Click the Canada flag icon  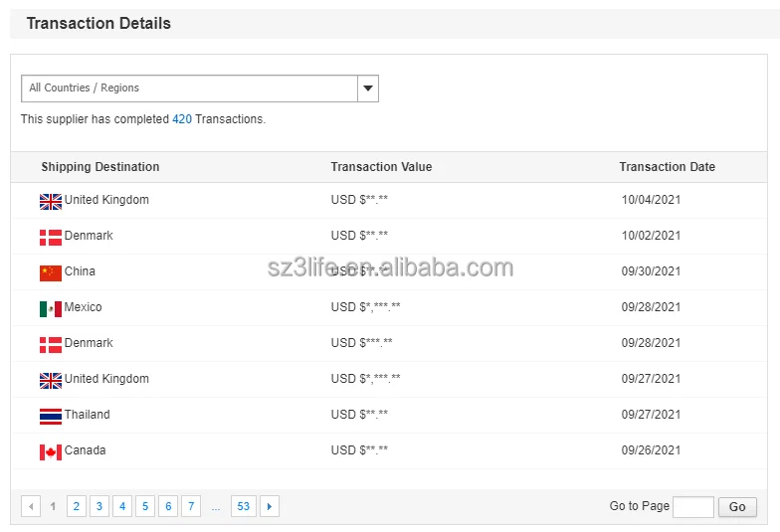(x=51, y=451)
